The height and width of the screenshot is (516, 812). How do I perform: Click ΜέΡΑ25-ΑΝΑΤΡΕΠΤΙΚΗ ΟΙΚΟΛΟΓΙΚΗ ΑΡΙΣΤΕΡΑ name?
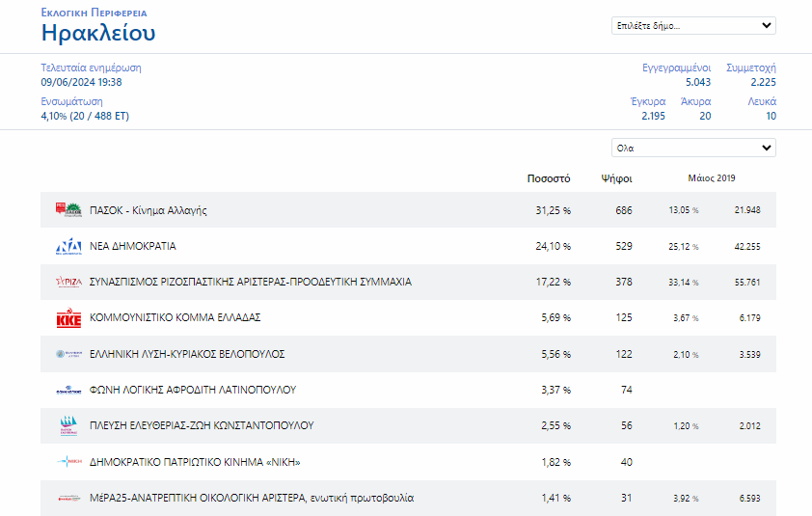[x=252, y=498]
